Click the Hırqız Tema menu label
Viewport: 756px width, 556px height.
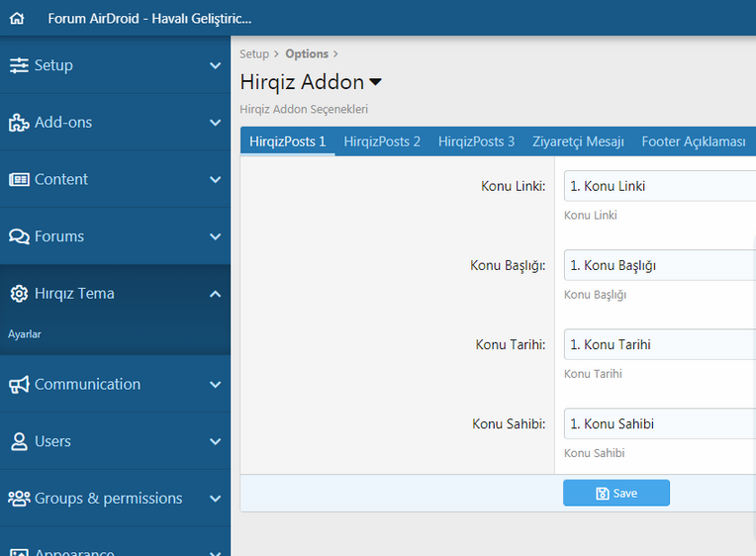tap(74, 293)
